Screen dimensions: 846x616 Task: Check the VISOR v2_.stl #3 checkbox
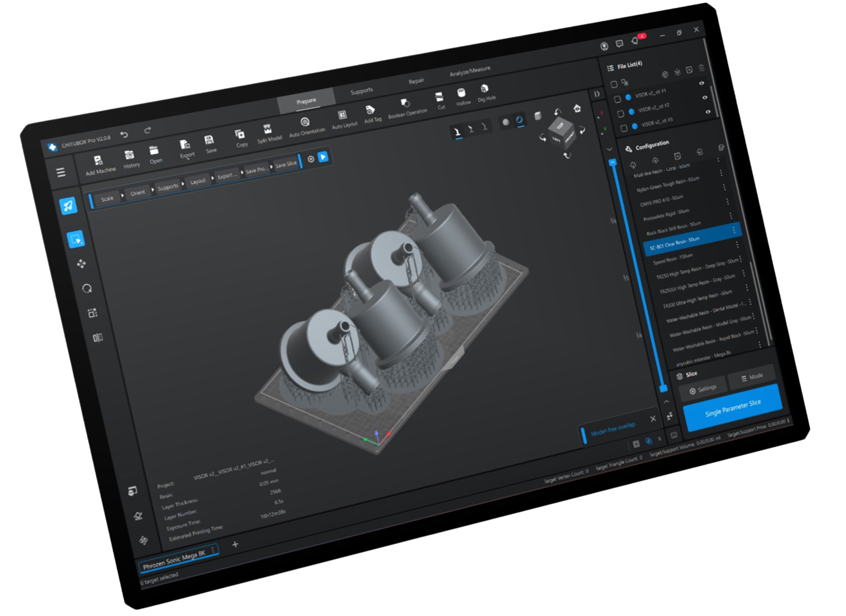point(624,128)
